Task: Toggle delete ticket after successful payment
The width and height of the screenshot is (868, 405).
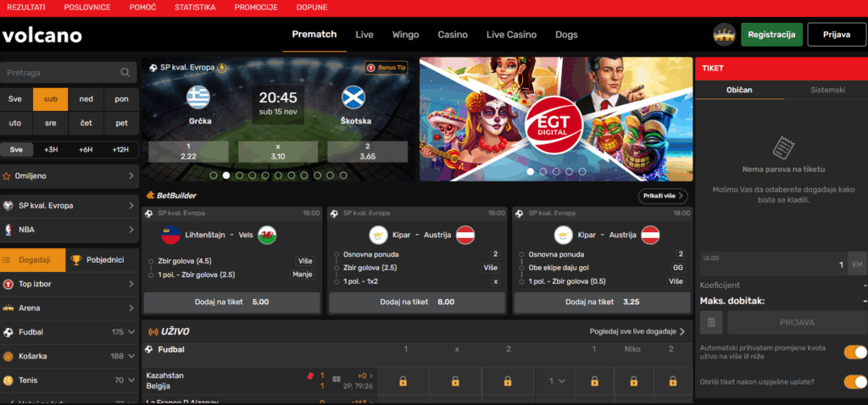Action: coord(854,381)
